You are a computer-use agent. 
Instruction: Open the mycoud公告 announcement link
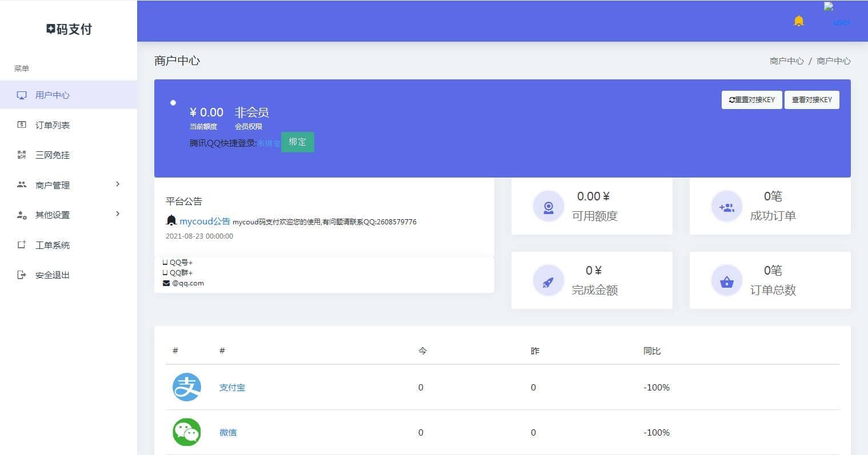click(205, 221)
